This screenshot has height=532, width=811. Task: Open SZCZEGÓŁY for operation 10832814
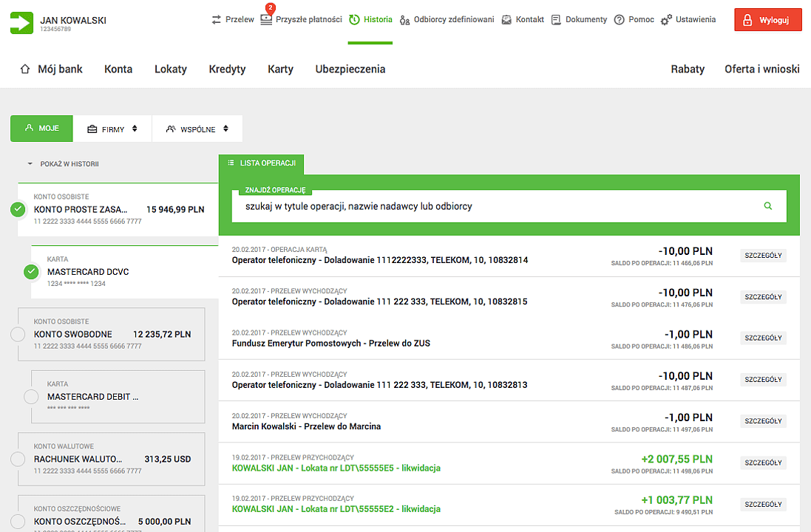(x=763, y=256)
